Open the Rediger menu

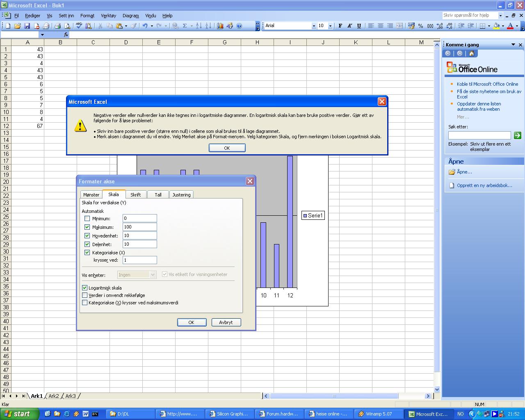click(x=32, y=16)
